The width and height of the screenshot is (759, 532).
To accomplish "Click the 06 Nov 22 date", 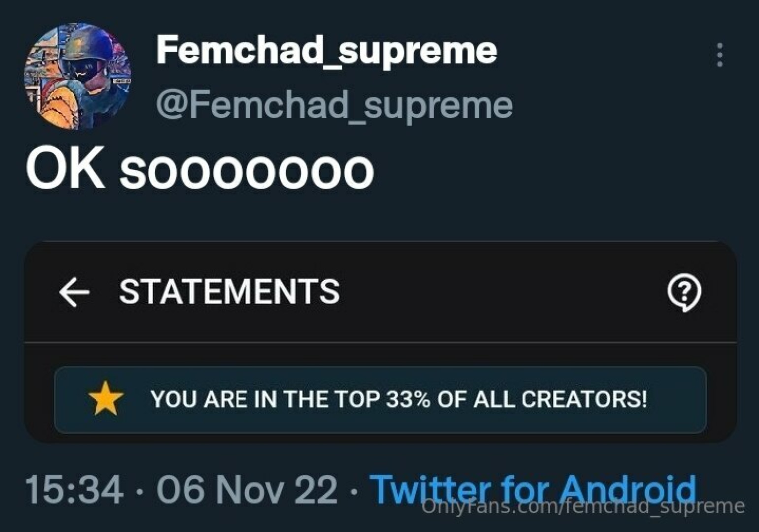I will click(247, 490).
